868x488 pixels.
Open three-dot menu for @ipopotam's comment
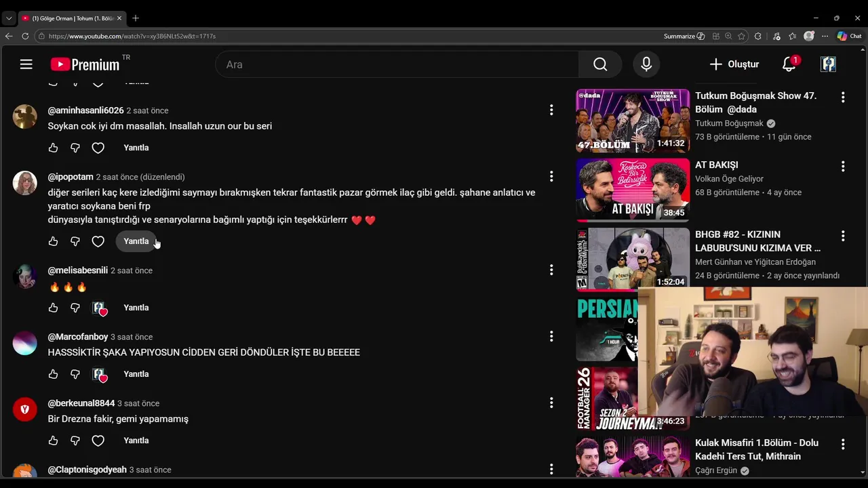point(551,176)
